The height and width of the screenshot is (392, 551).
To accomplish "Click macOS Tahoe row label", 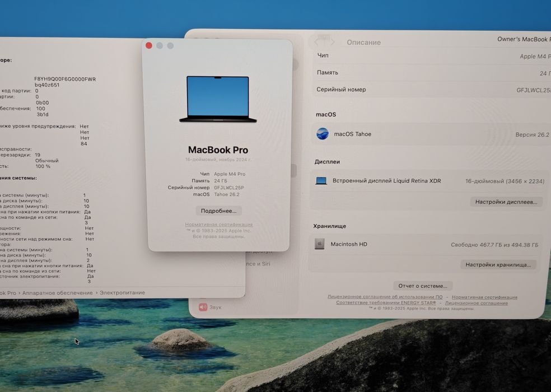I will click(352, 134).
